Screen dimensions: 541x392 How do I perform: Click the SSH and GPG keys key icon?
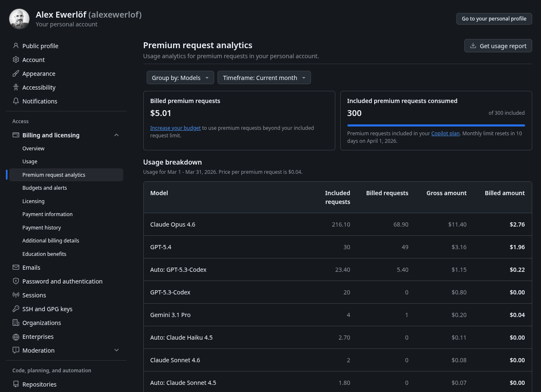[x=16, y=309]
